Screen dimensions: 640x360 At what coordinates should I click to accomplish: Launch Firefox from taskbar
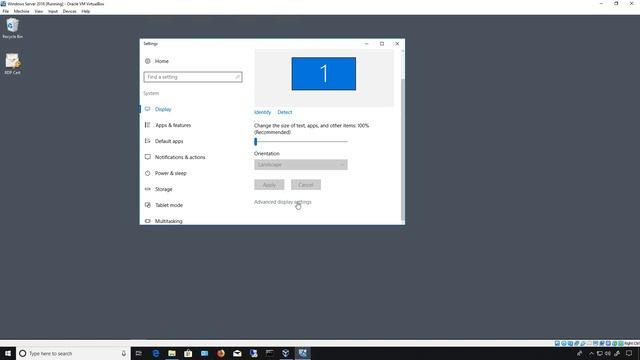221,353
